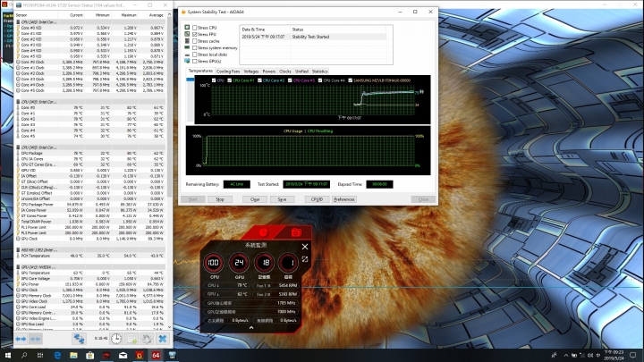Click Clear button in AIDA64
The height and width of the screenshot is (362, 644).
[255, 199]
